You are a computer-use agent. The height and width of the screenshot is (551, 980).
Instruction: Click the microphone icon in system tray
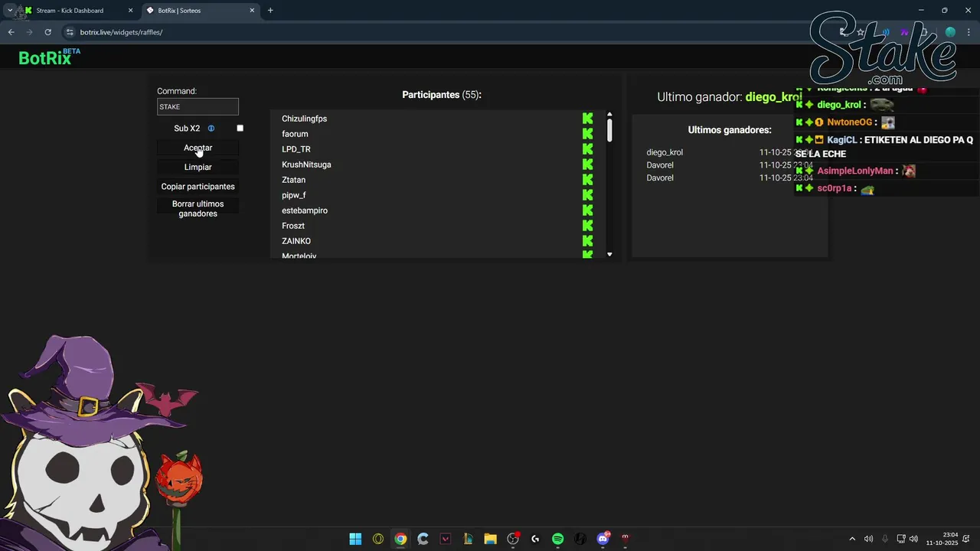click(886, 539)
